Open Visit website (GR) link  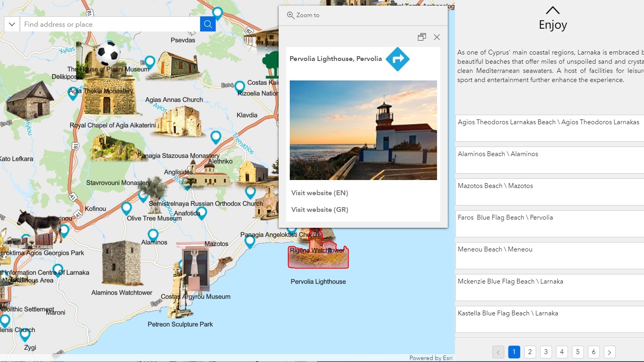click(319, 209)
